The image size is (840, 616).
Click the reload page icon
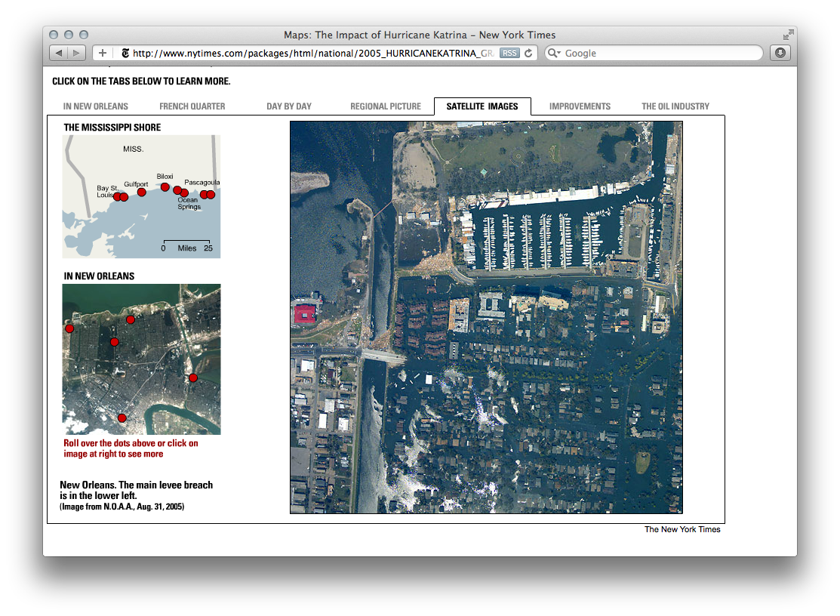(528, 53)
